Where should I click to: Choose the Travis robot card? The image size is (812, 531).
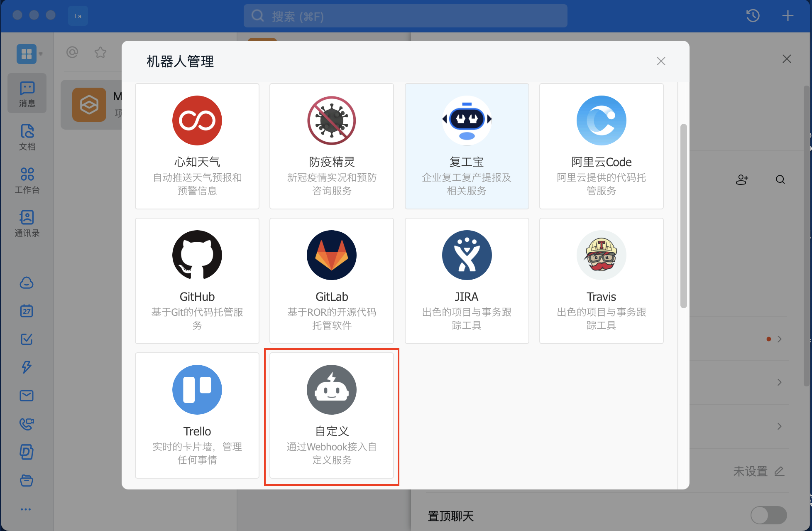pyautogui.click(x=601, y=281)
